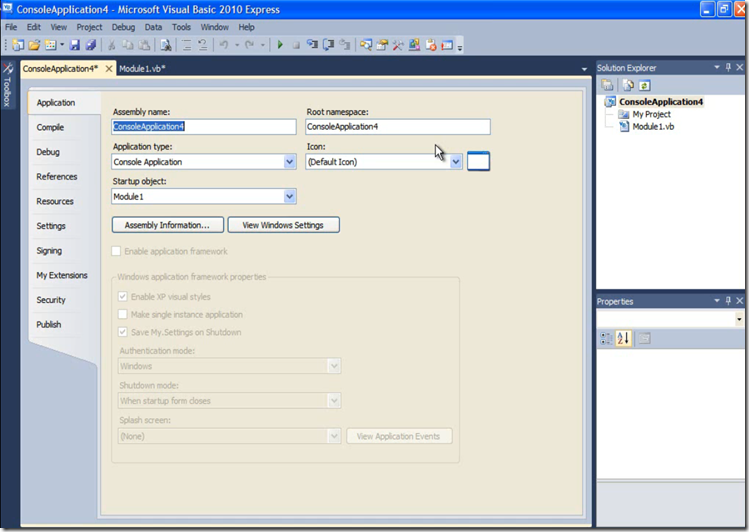Open the active documents tab list dropdown
The height and width of the screenshot is (532, 749).
pos(584,69)
